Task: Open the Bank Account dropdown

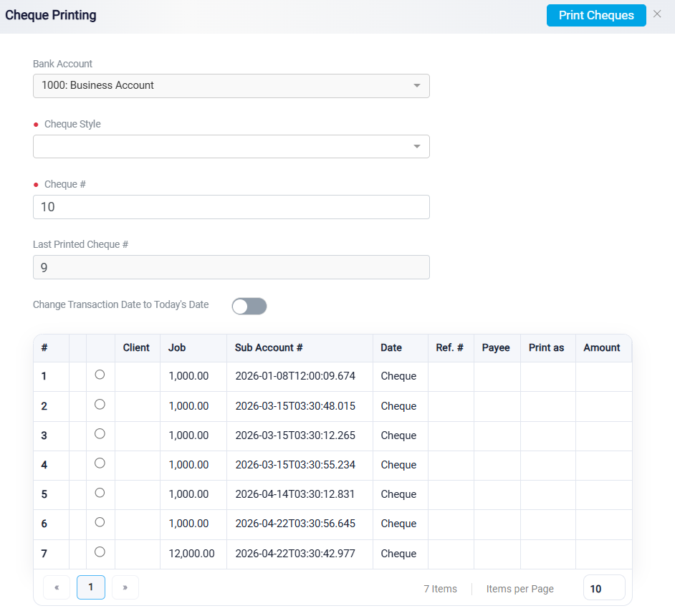Action: 231,86
